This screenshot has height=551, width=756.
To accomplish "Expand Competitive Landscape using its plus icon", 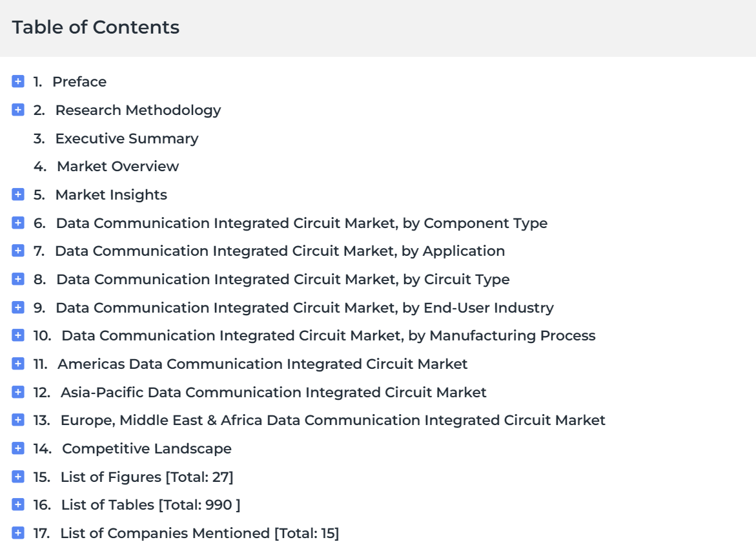I will [x=18, y=449].
